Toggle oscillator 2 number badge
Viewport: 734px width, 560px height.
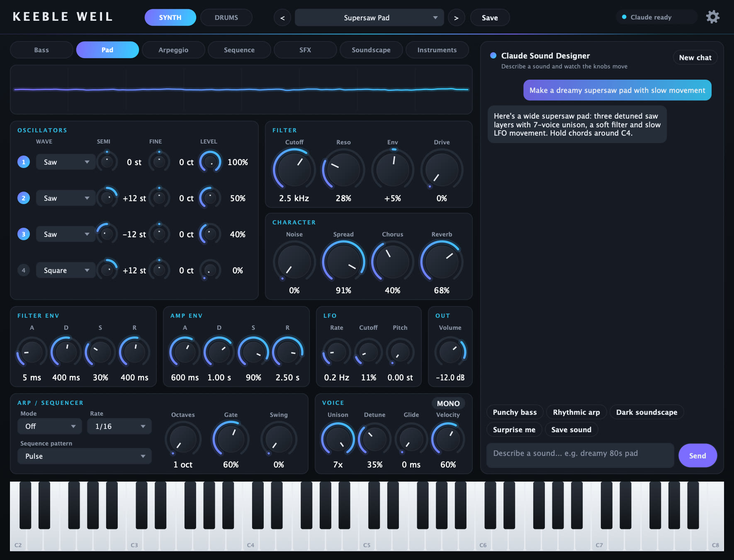coord(24,198)
